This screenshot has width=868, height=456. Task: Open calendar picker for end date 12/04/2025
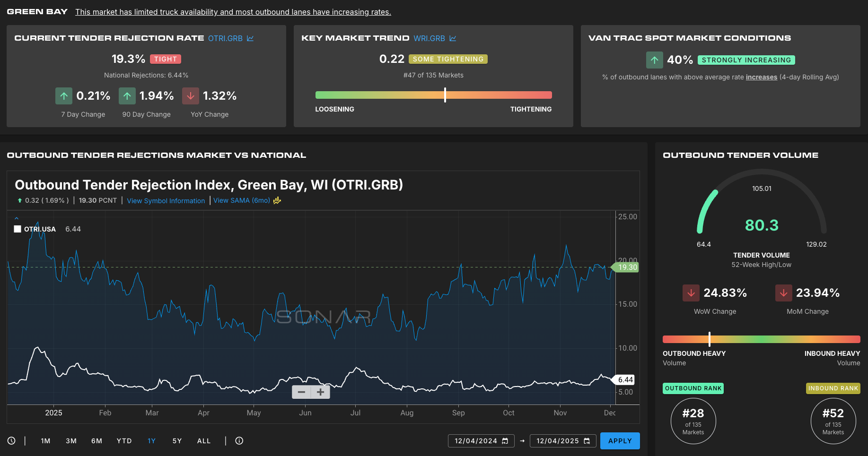tap(587, 441)
